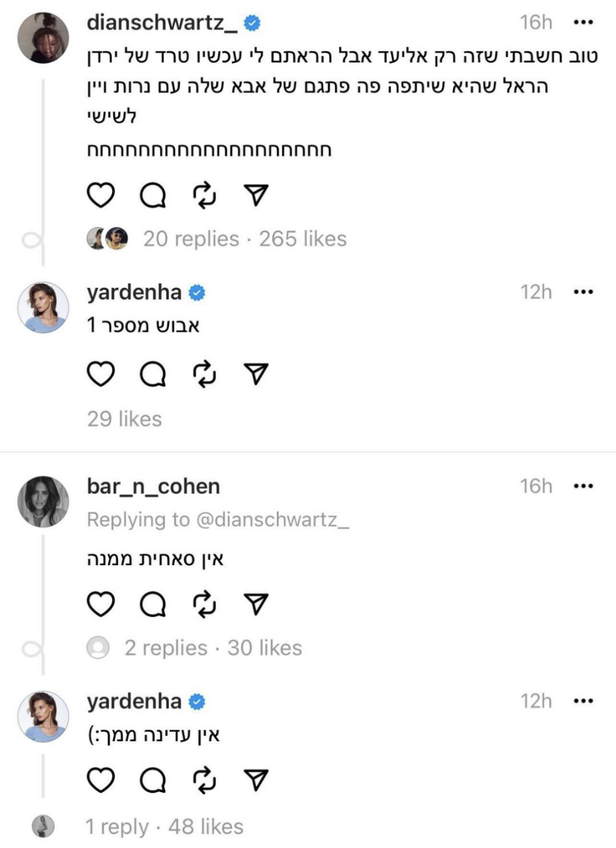Share the dianschwartz_ post

coord(256,196)
